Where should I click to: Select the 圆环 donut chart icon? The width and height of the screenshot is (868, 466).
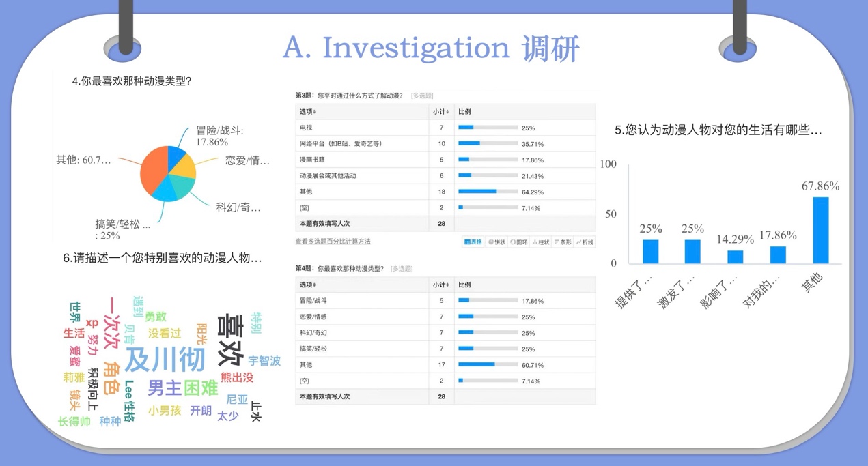[520, 242]
